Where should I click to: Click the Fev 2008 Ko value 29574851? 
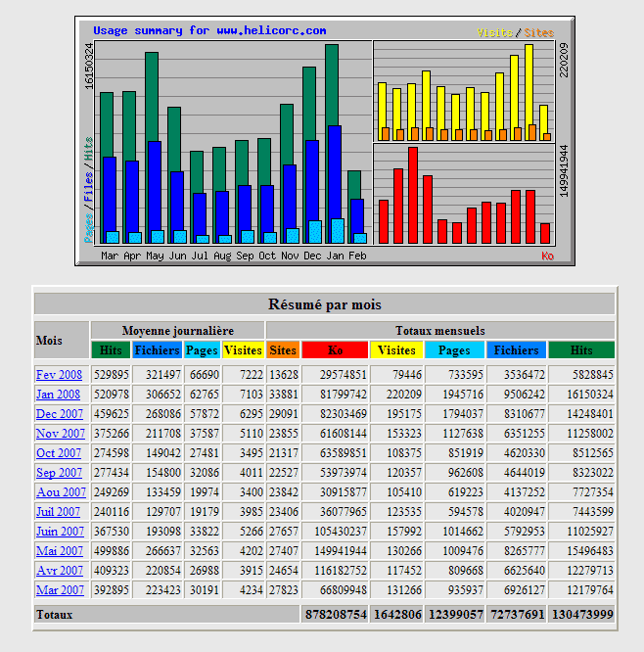coord(343,375)
